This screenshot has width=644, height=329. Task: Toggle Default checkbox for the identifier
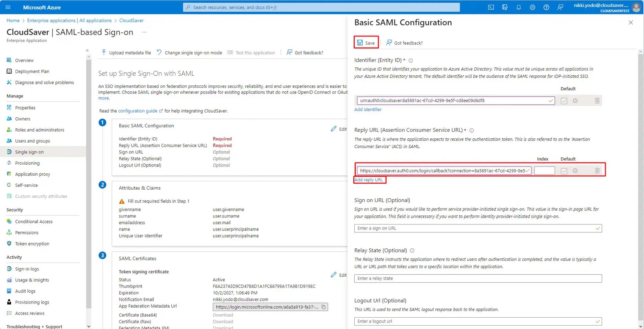coord(564,101)
